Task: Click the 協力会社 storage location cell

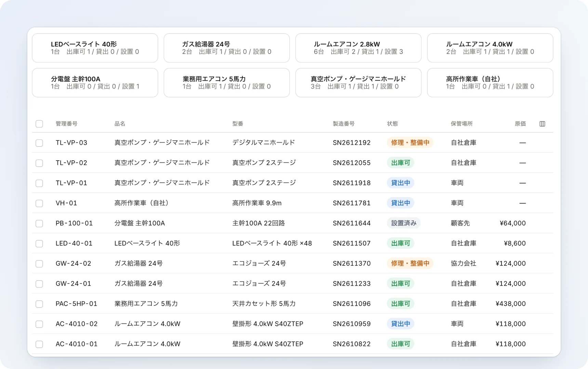Action: pyautogui.click(x=464, y=263)
